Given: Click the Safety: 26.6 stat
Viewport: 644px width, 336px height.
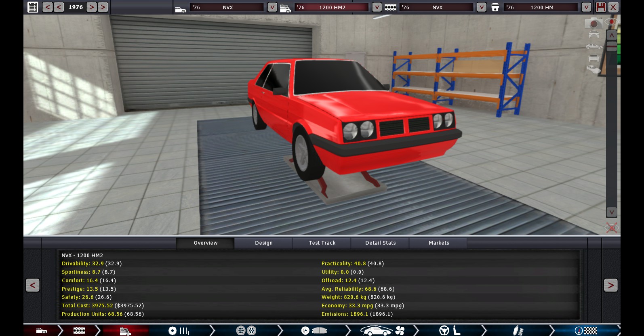Looking at the screenshot, I should pyautogui.click(x=86, y=297).
